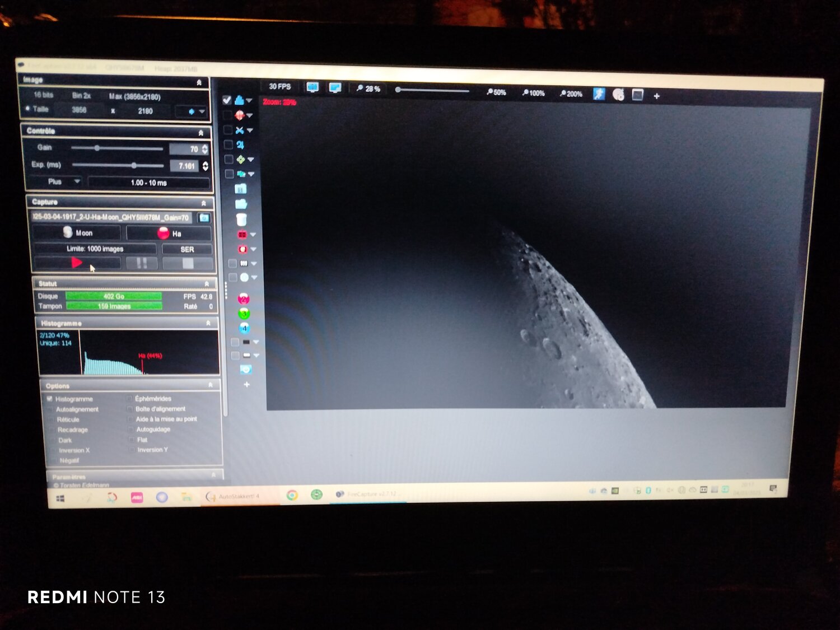This screenshot has height=630, width=840.
Task: Select the blue profile 4 ball
Action: [x=245, y=328]
